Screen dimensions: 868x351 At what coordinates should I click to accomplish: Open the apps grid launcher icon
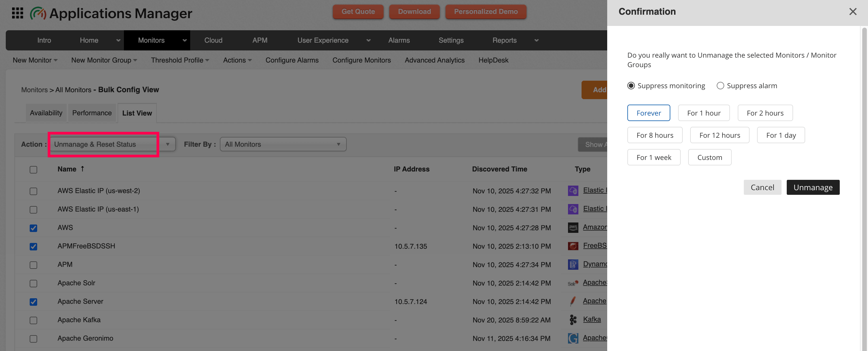18,13
